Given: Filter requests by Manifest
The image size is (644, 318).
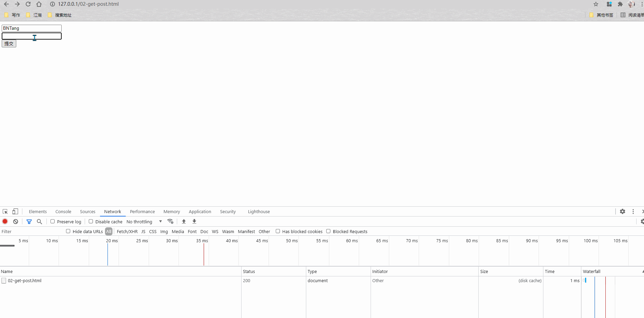Looking at the screenshot, I should 246,231.
